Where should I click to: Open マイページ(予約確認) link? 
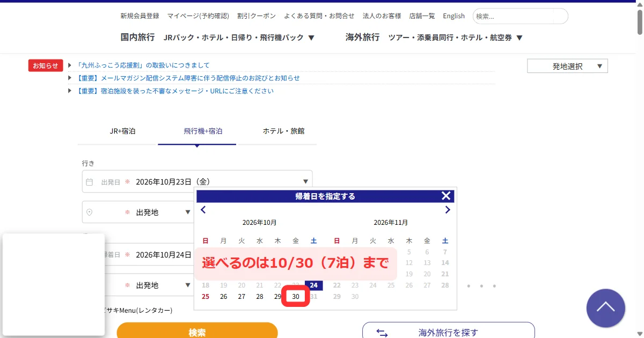click(x=198, y=16)
